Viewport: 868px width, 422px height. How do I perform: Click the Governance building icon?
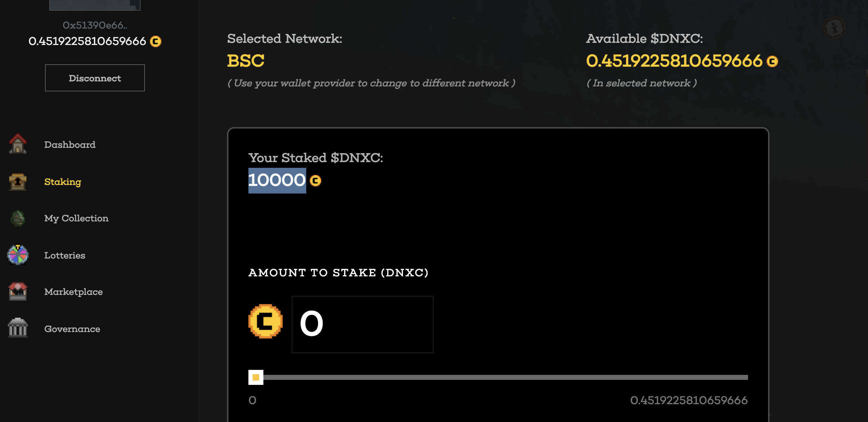point(18,328)
